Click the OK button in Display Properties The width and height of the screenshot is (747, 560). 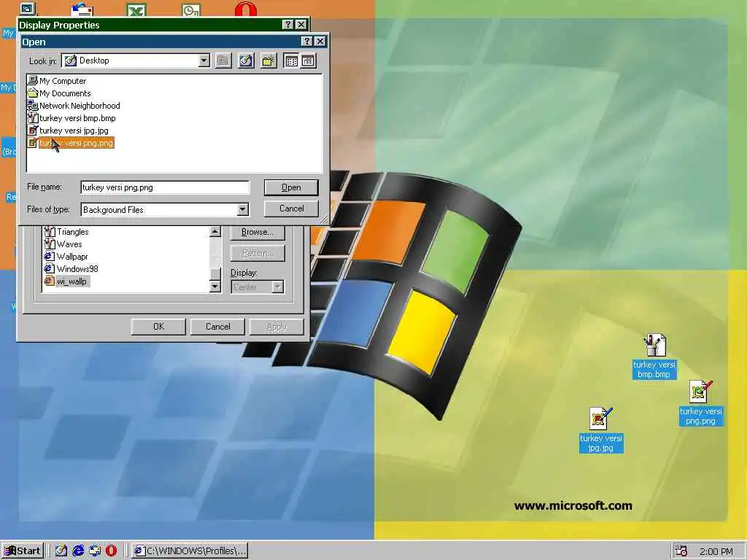click(158, 327)
